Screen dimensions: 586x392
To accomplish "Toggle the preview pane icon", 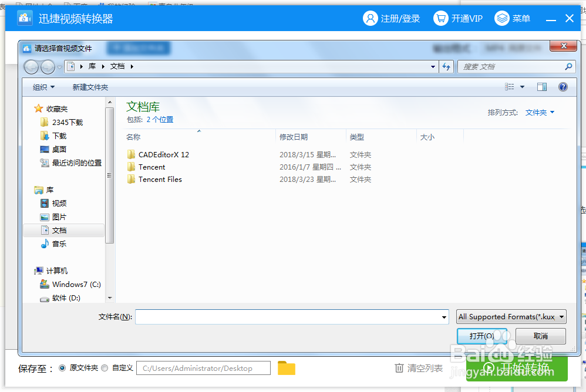I will (x=542, y=87).
